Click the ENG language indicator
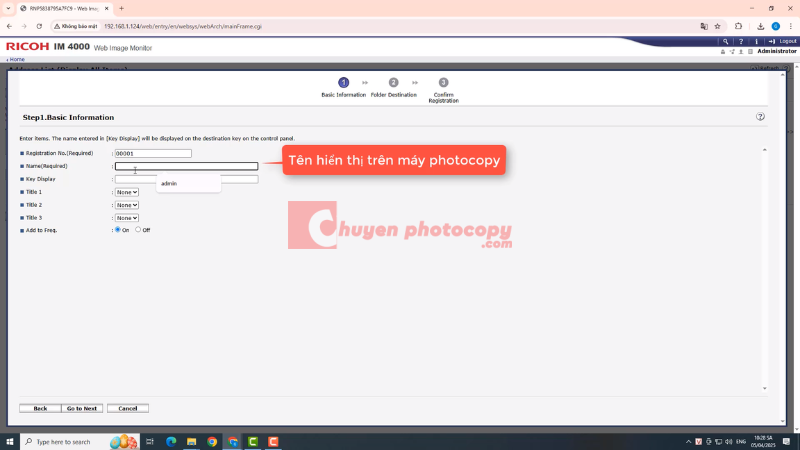The image size is (800, 450). point(741,441)
